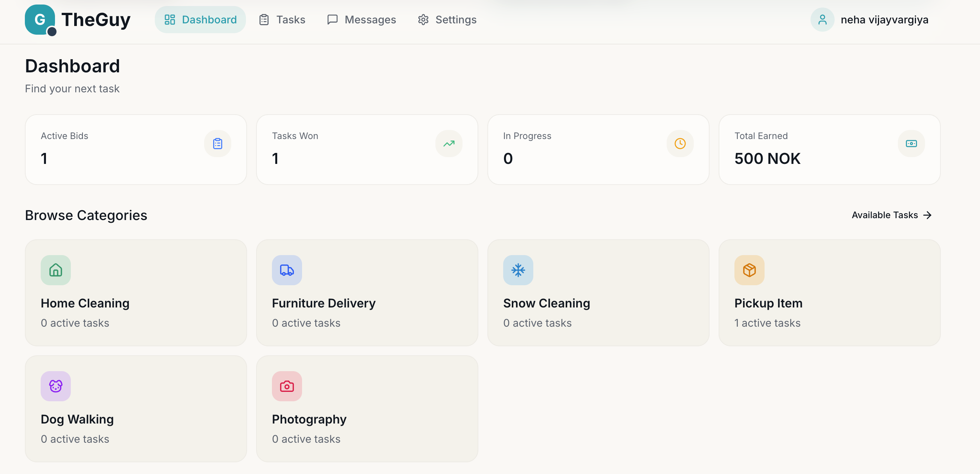
Task: Click the TheGuy logo
Action: [x=77, y=20]
